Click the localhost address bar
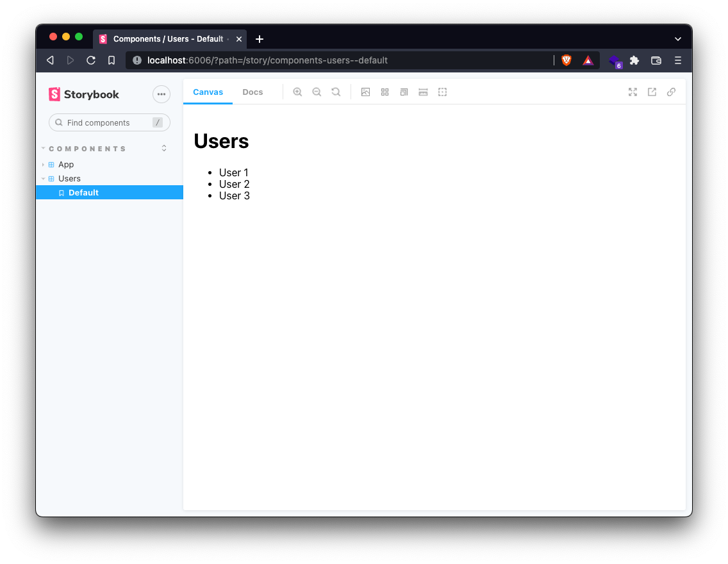The image size is (728, 564). (x=340, y=60)
